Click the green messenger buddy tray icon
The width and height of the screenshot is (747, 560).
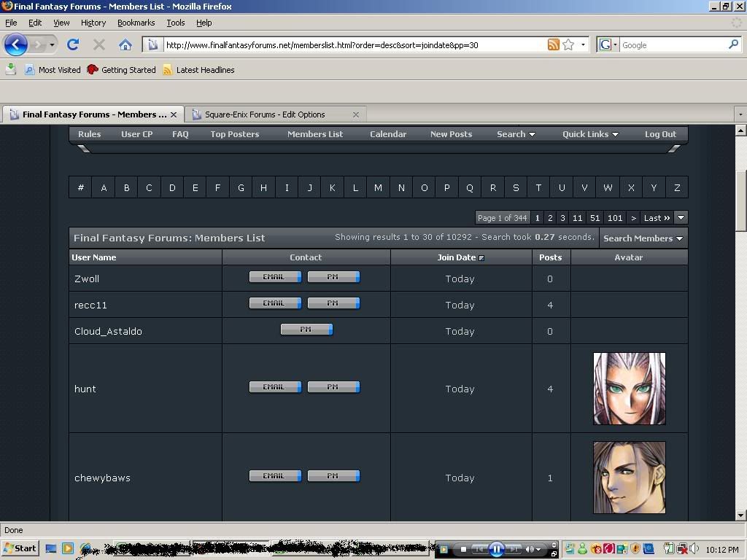tap(582, 549)
